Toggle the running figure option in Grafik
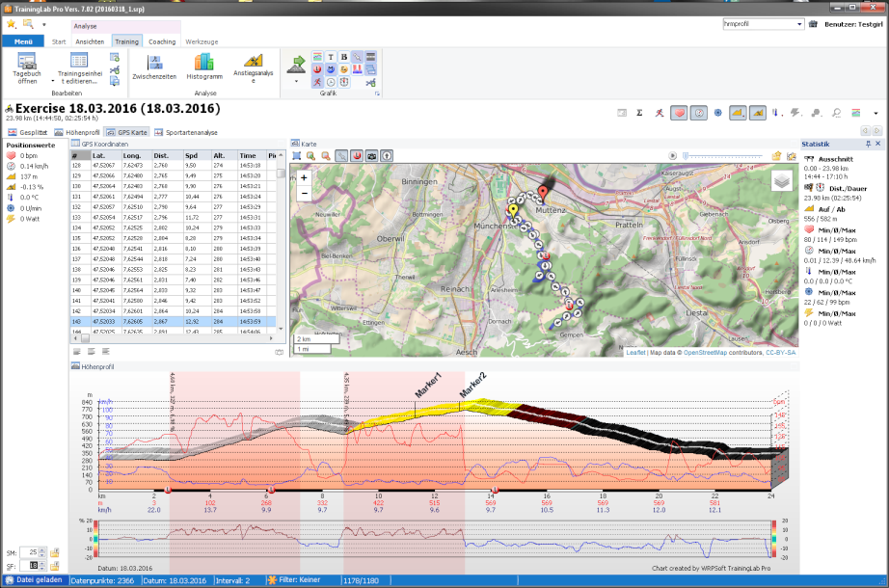Screen dimensions: 889x588 [x=317, y=82]
